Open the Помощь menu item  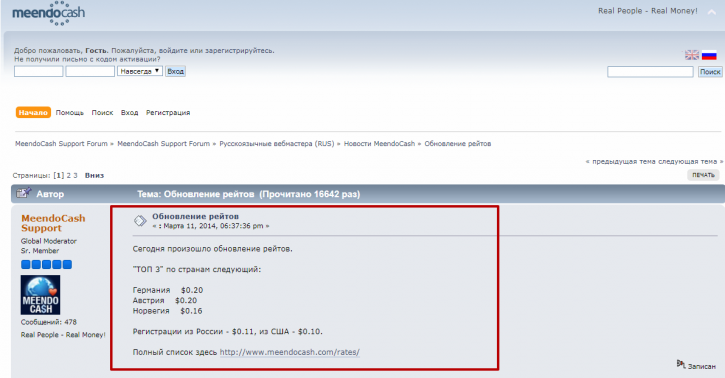(x=70, y=112)
